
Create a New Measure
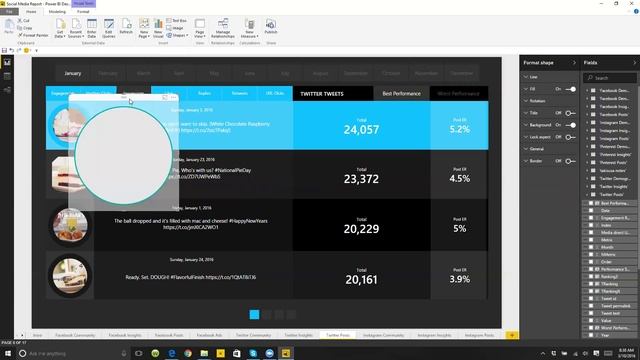click(x=249, y=28)
